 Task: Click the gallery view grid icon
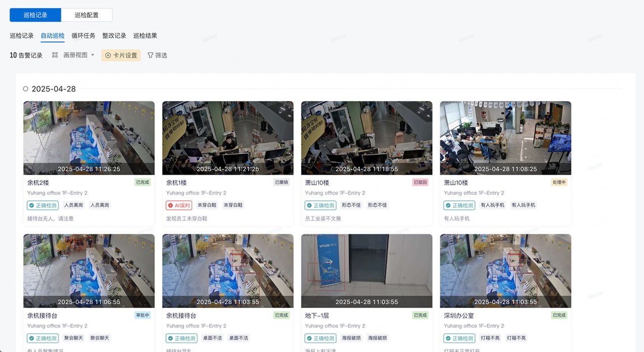pyautogui.click(x=55, y=55)
